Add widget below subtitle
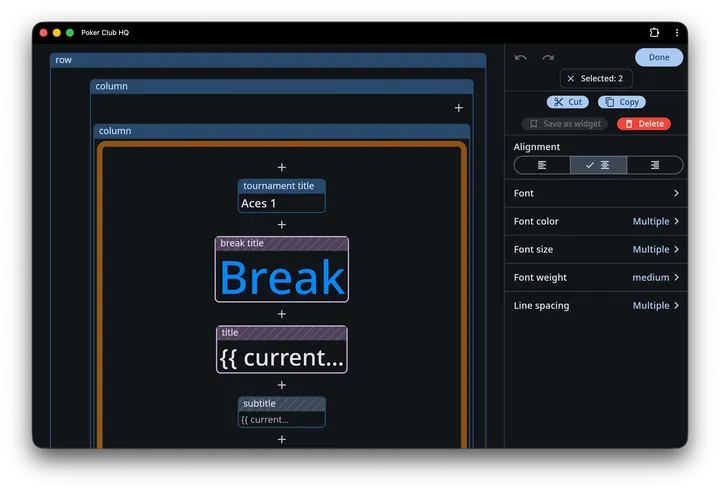 pos(281,440)
